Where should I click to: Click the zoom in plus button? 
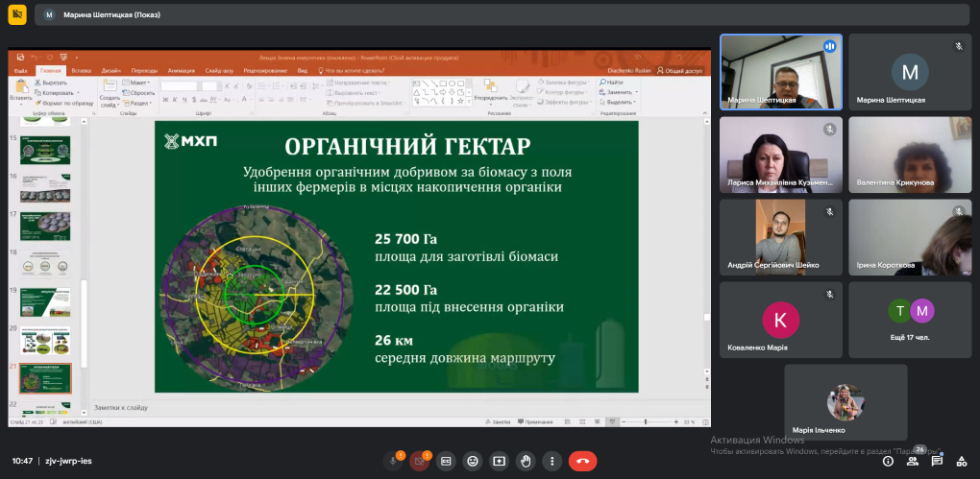[x=676, y=422]
